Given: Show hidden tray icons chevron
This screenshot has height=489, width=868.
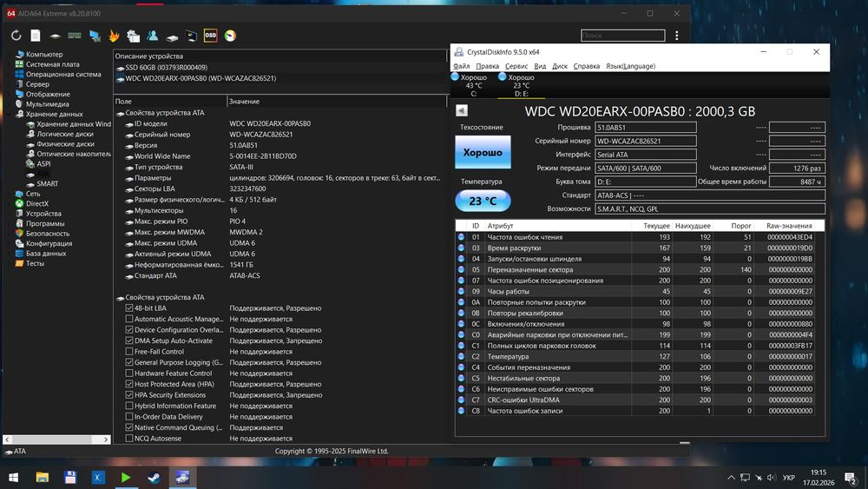Looking at the screenshot, I should click(731, 478).
